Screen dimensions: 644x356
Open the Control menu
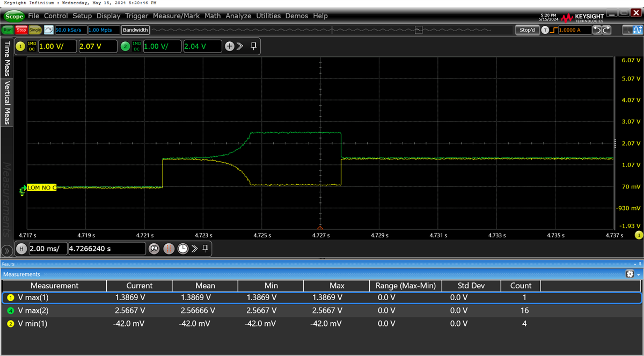tap(56, 16)
